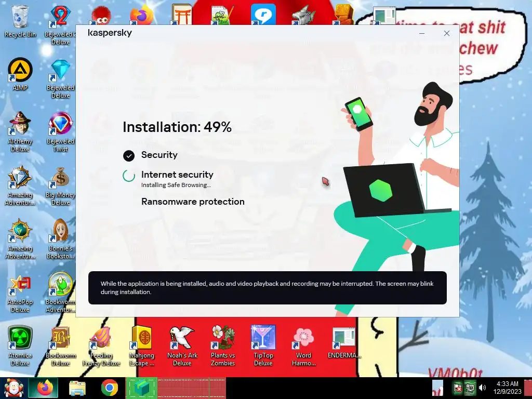532x399 pixels.
Task: Click the Firefox shortcut on the desktop
Action: 142,15
